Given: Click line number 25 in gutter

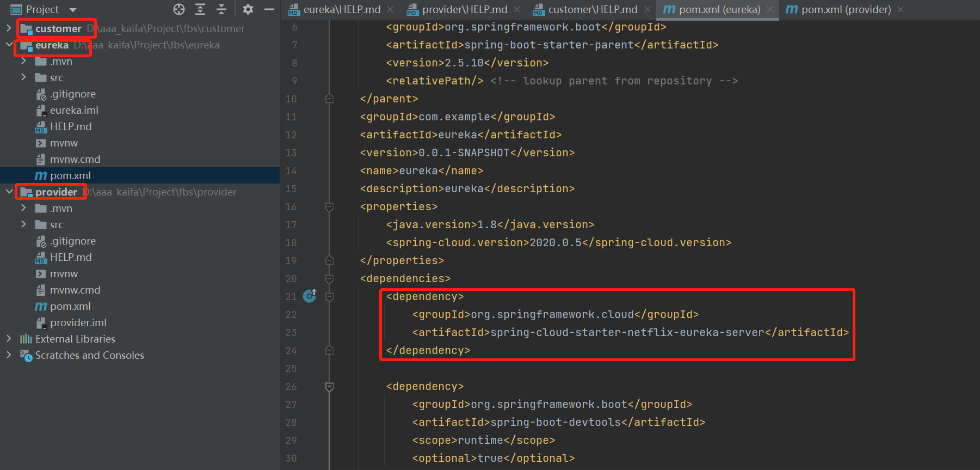Looking at the screenshot, I should 291,369.
